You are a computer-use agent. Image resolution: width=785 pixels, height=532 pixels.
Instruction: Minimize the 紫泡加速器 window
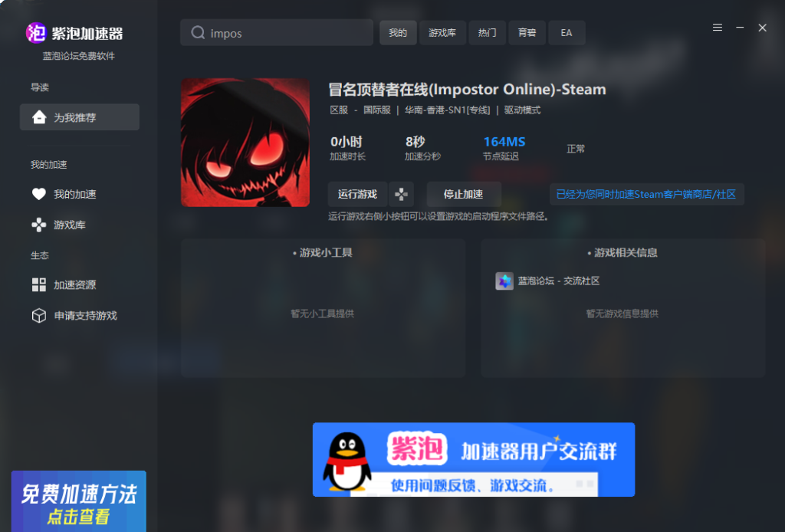coord(740,28)
